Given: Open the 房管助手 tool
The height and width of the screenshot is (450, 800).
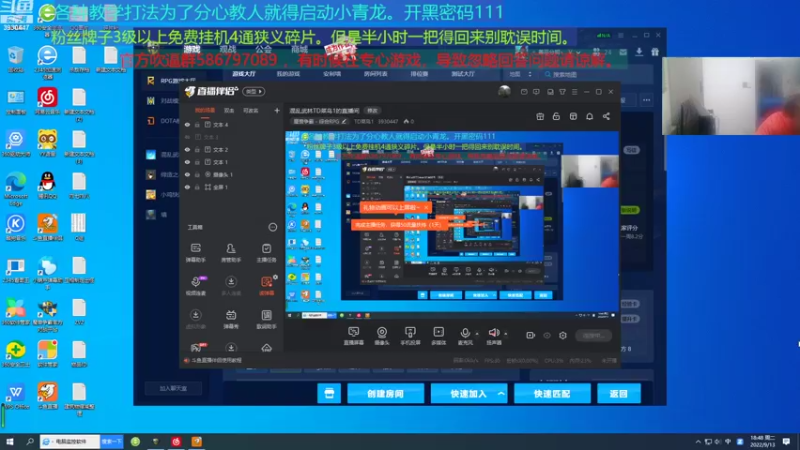Looking at the screenshot, I should (231, 253).
